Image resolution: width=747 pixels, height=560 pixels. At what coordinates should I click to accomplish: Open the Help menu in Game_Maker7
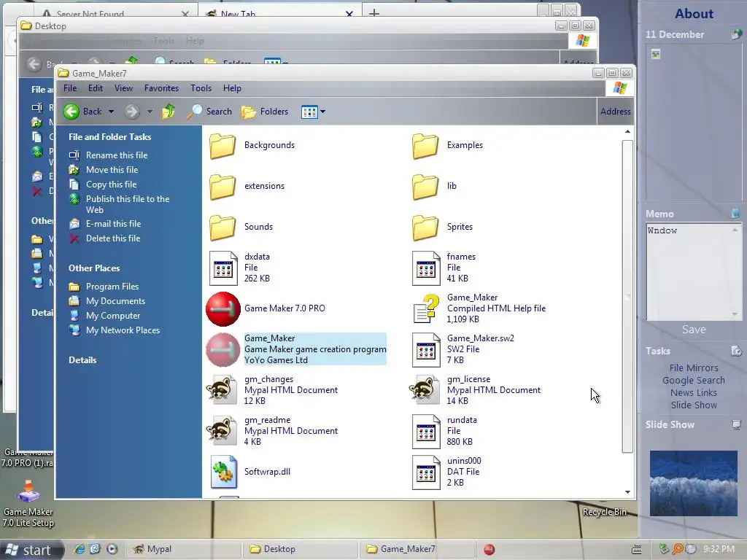(232, 88)
